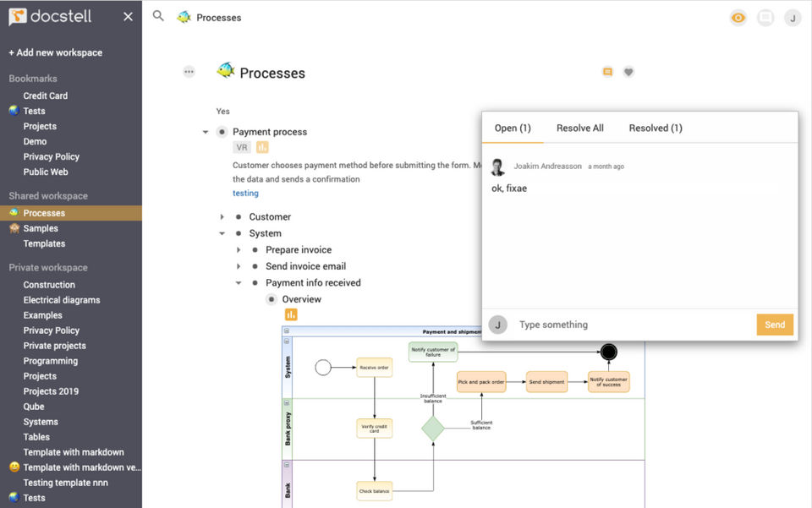Viewport: 812px width, 508px height.
Task: Open the Programming document
Action: [x=50, y=361]
